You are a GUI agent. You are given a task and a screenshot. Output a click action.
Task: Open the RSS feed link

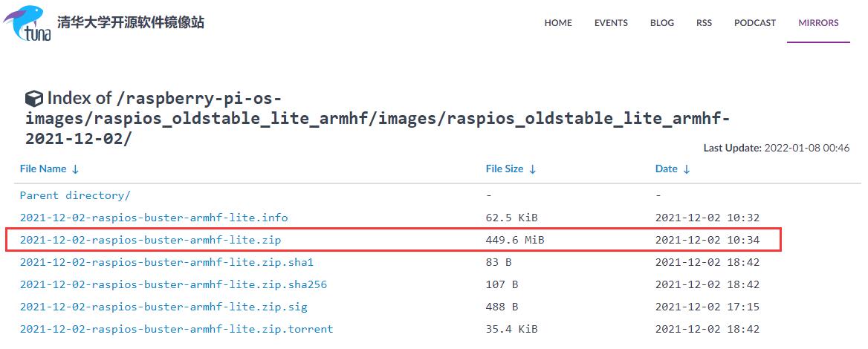tap(704, 23)
